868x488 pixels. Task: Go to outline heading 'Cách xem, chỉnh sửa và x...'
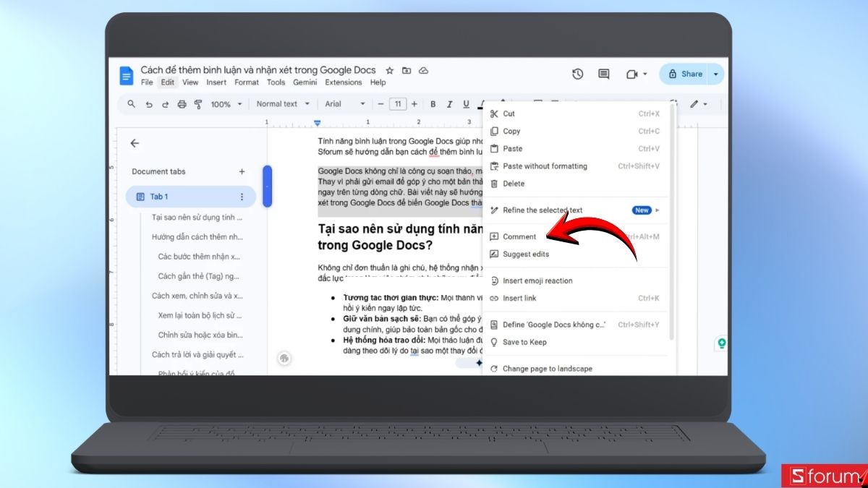click(197, 296)
